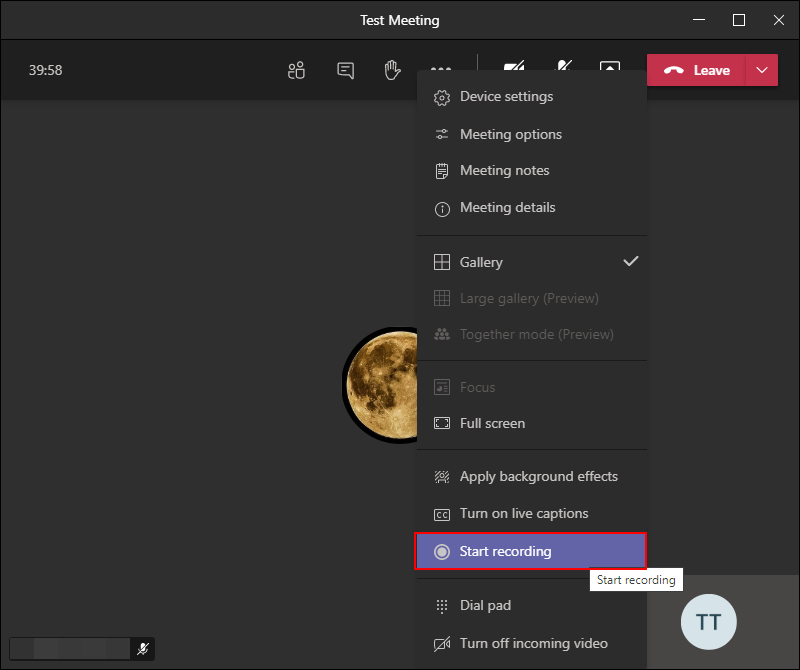Select Large gallery (Preview)
800x670 pixels.
(532, 299)
